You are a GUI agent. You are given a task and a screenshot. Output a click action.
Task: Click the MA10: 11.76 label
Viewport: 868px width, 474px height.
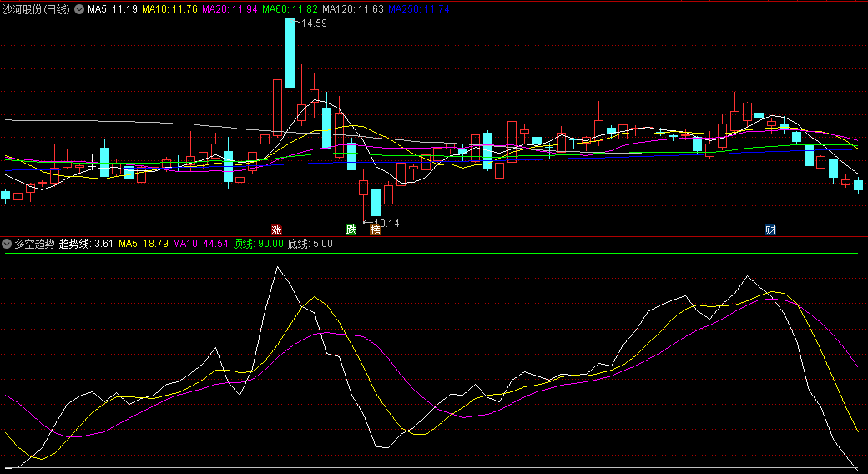(169, 9)
